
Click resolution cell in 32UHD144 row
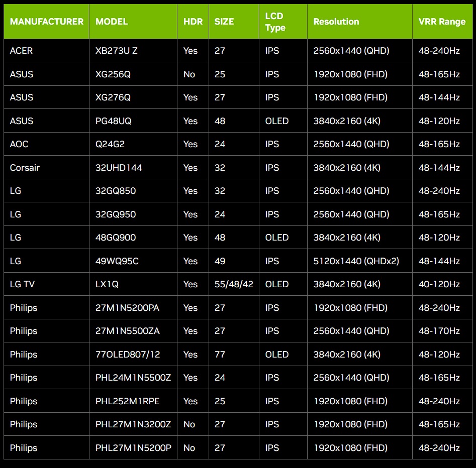[360, 167]
